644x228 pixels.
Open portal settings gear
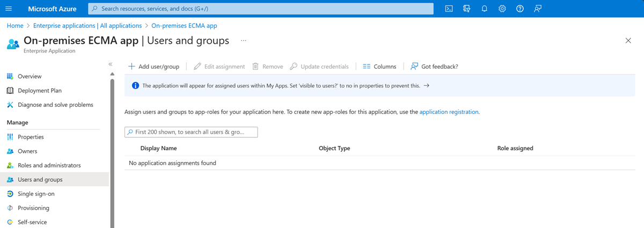pyautogui.click(x=502, y=9)
